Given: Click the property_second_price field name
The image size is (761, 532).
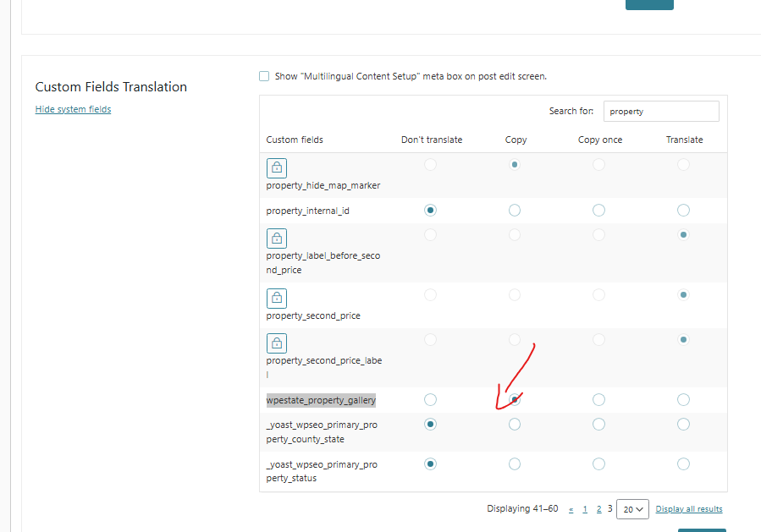Looking at the screenshot, I should tap(313, 315).
